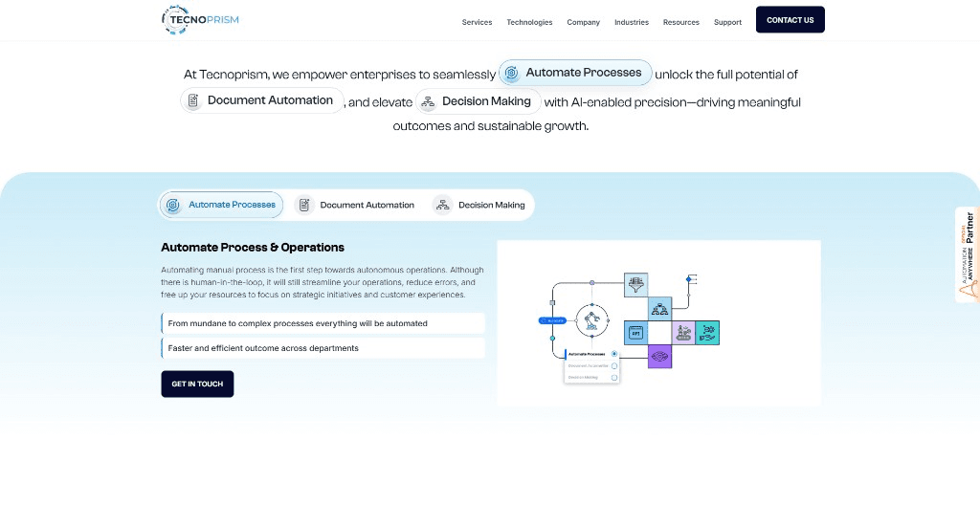Expand the Industries navigation menu

pyautogui.click(x=631, y=22)
